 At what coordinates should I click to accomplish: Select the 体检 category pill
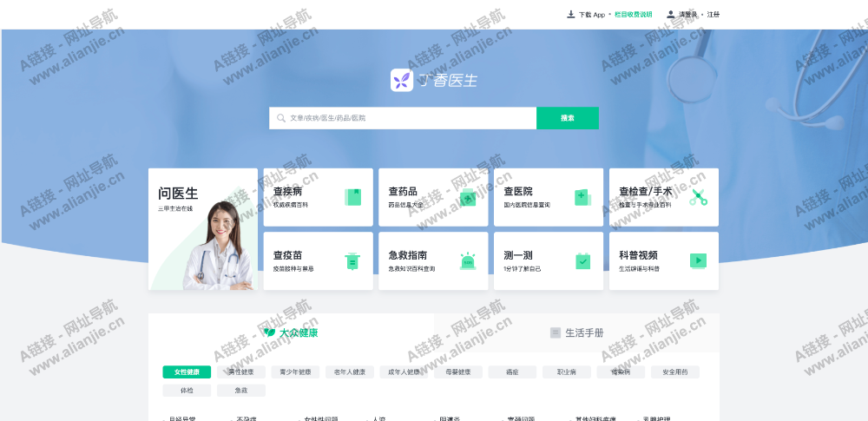(187, 391)
